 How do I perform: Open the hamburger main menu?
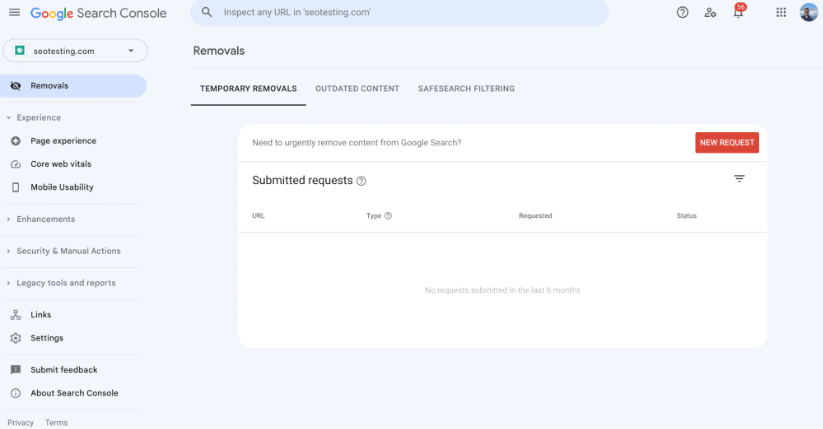click(x=14, y=12)
